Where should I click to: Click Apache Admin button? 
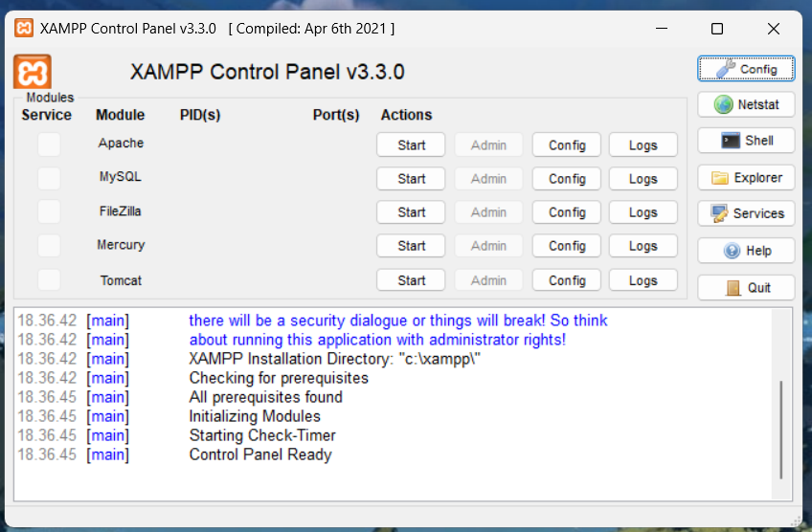pyautogui.click(x=488, y=144)
